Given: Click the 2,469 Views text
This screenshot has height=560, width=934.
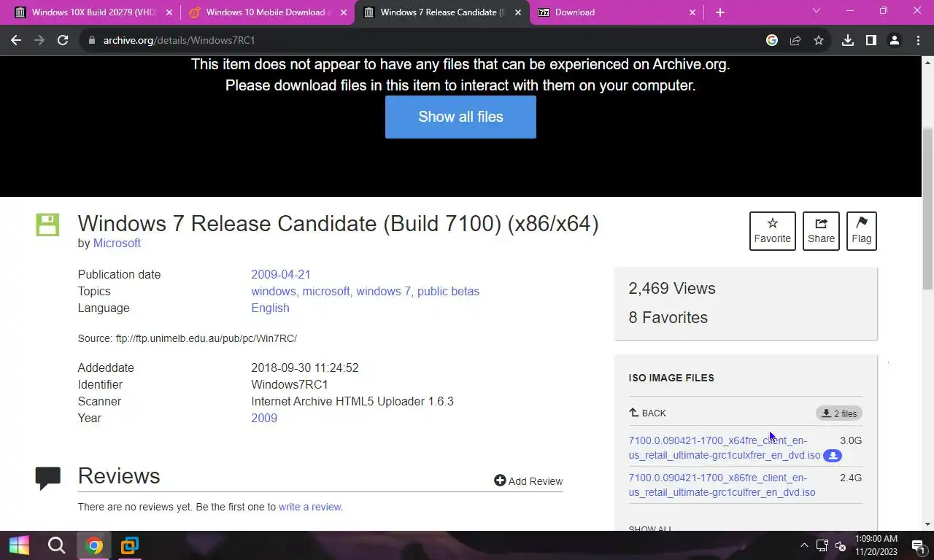Looking at the screenshot, I should [x=672, y=289].
